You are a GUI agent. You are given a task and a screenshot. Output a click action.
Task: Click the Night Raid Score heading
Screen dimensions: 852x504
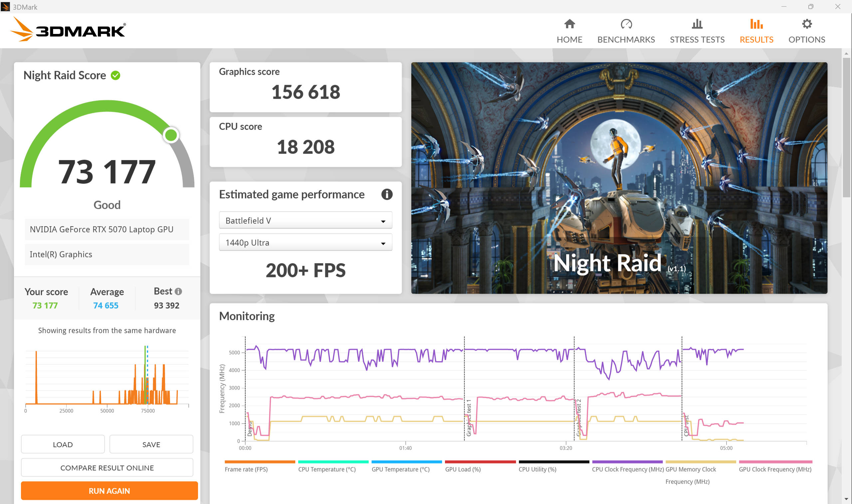pyautogui.click(x=65, y=76)
